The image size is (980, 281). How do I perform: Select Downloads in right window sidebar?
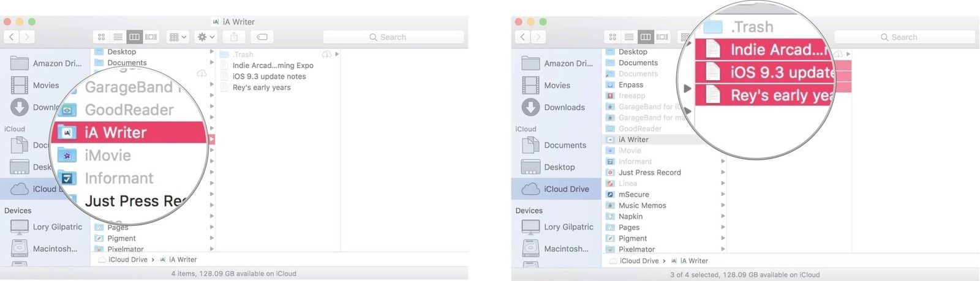(563, 107)
